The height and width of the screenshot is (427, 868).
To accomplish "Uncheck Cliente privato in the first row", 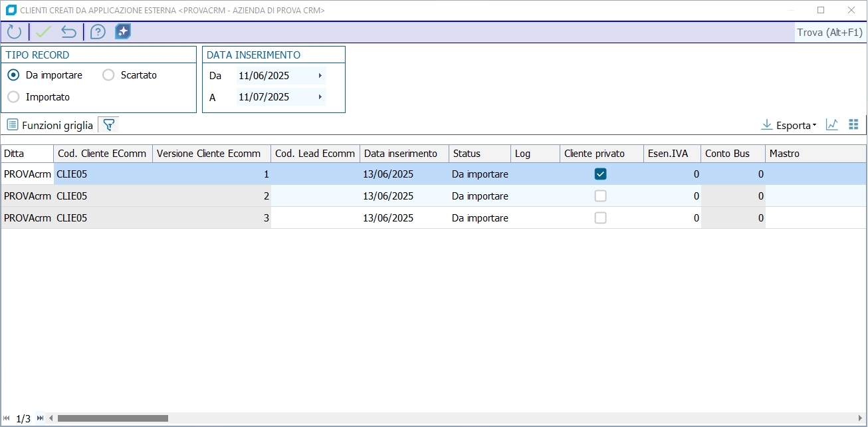I will 601,174.
